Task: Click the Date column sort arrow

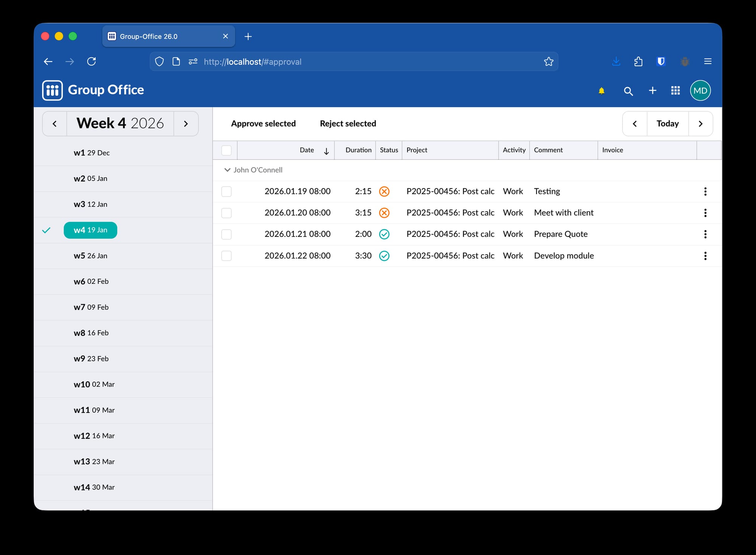Action: pyautogui.click(x=326, y=150)
